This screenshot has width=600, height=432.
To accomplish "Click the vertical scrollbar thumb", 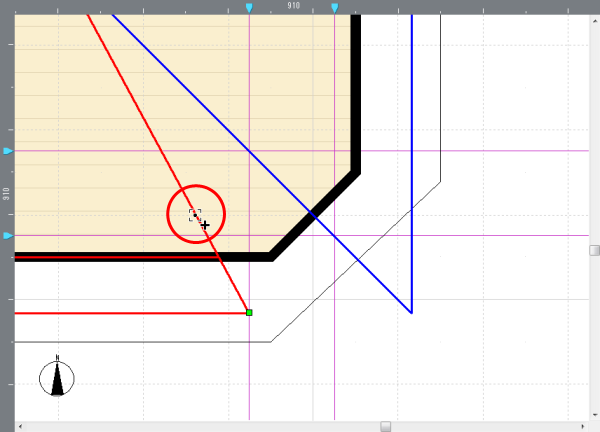I will click(x=594, y=250).
